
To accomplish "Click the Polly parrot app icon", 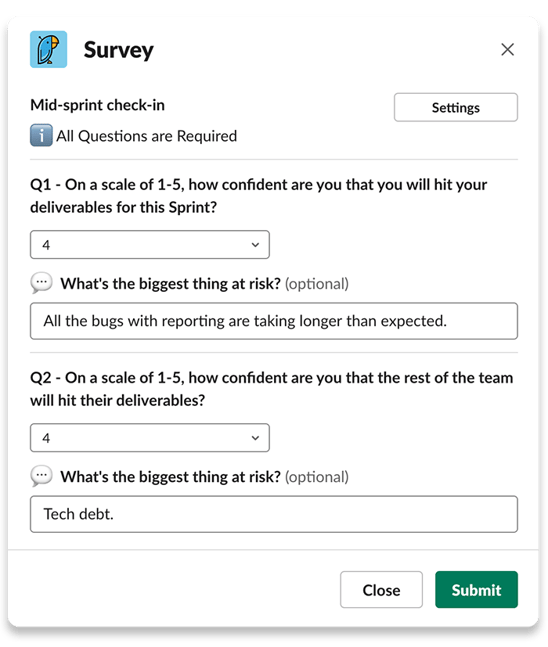I will click(x=48, y=49).
